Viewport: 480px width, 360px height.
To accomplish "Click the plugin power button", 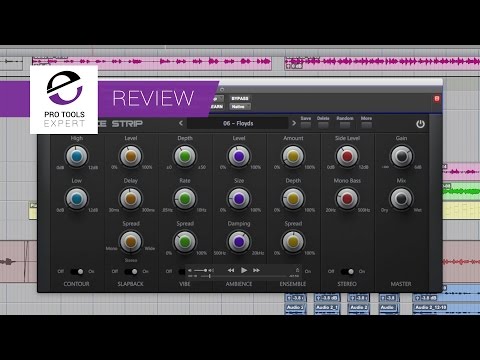I will [x=420, y=124].
